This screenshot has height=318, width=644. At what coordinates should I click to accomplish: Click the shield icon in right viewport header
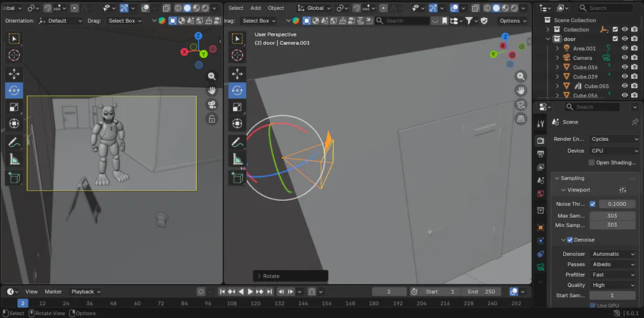484,21
